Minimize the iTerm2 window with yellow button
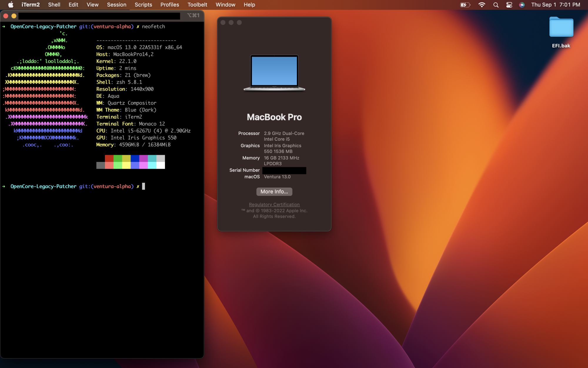Image resolution: width=588 pixels, height=368 pixels. [14, 16]
